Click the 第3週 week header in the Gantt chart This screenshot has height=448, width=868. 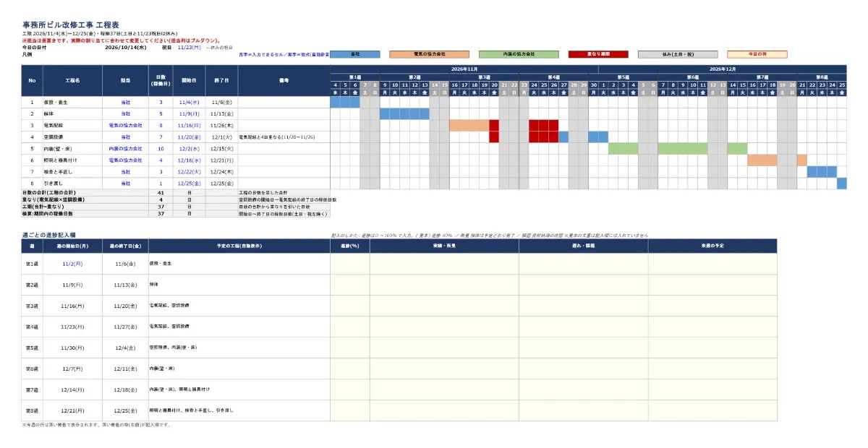(484, 77)
